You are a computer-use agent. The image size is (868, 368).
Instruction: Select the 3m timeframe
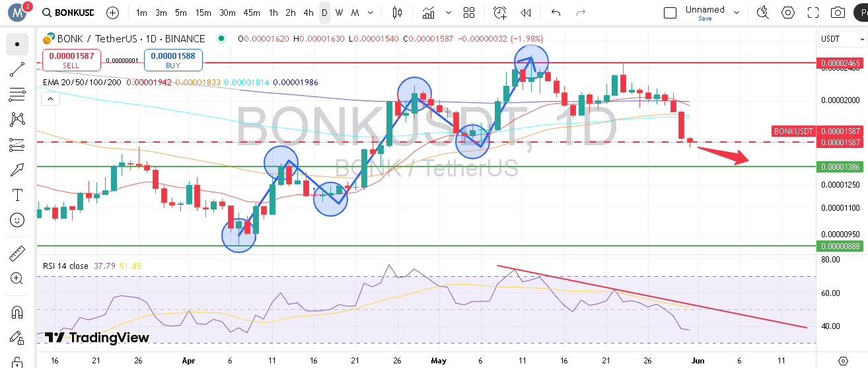tap(161, 13)
